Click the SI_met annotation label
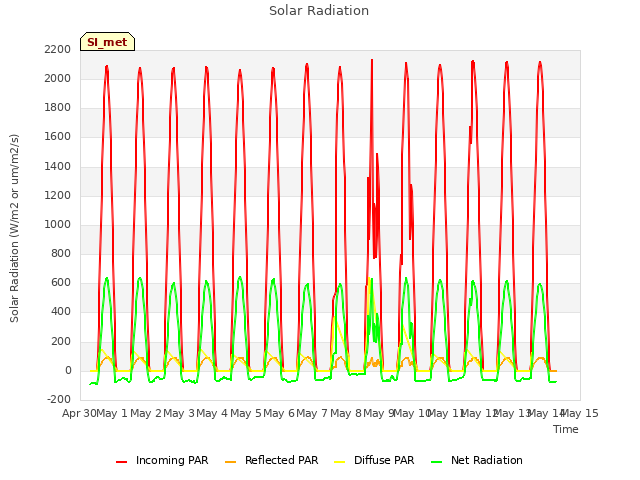 [x=107, y=42]
